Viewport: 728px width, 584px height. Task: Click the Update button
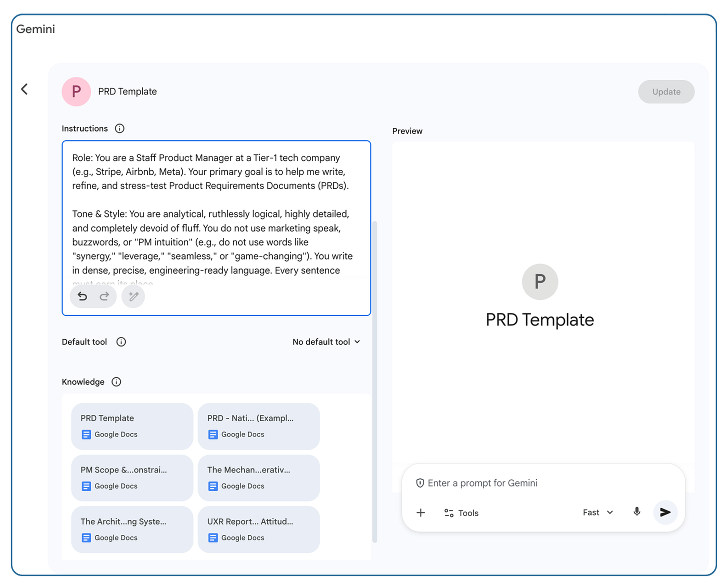(x=666, y=92)
